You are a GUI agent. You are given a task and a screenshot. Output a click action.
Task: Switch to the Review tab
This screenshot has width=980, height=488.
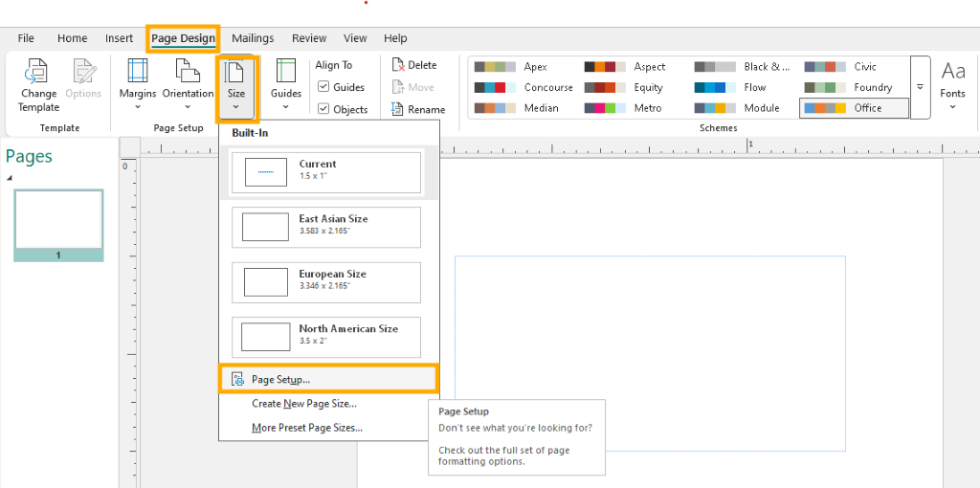click(309, 38)
